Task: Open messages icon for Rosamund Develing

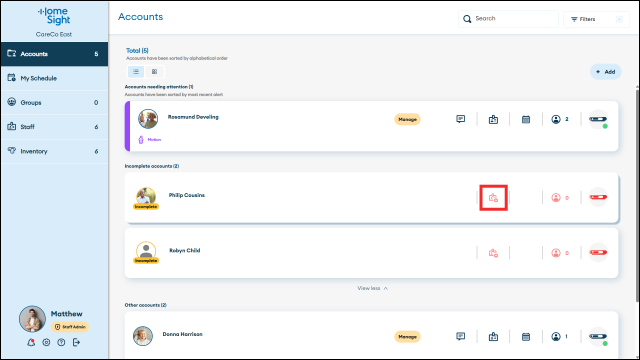Action: [x=460, y=119]
